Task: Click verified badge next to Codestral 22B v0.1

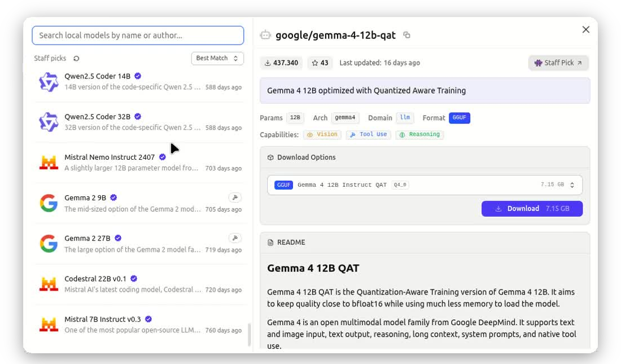Action: (134, 278)
